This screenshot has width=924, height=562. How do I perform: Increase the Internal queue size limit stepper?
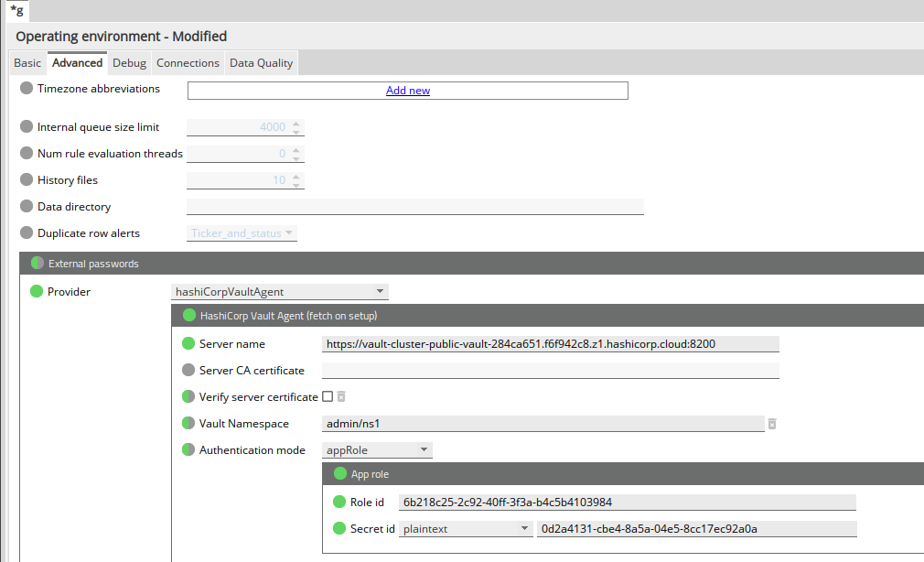coord(296,124)
